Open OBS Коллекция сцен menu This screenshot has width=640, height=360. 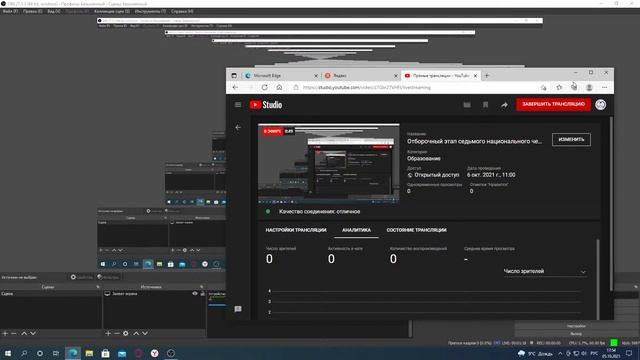111,11
